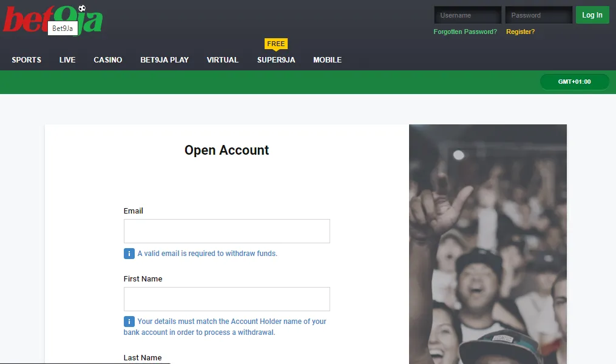The image size is (616, 364).
Task: Click 'A valid email is required' hint text
Action: [x=208, y=254]
